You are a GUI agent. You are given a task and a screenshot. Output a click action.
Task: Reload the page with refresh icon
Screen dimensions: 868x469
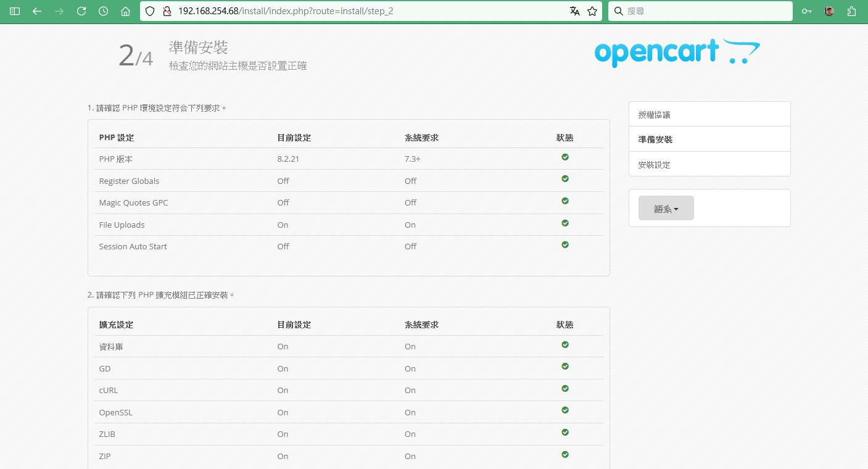pos(81,11)
